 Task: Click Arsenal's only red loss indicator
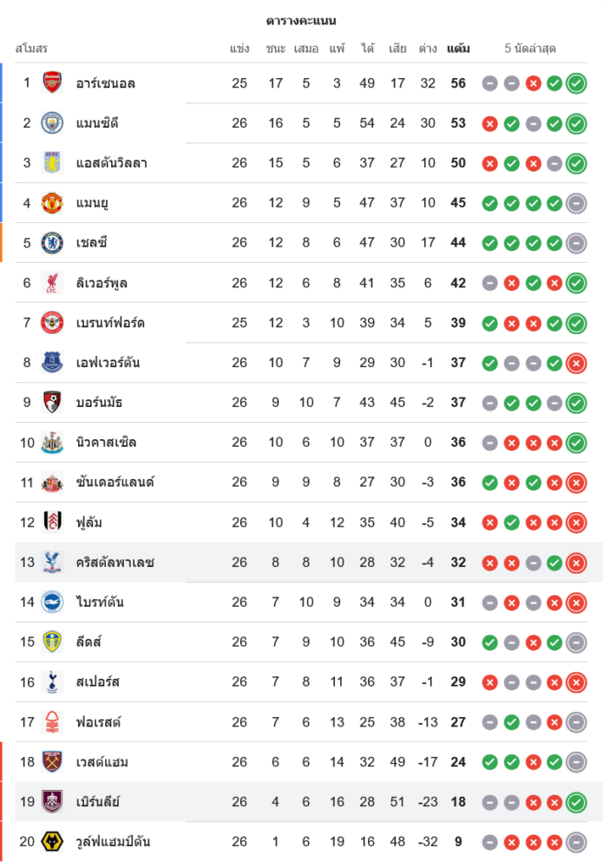click(534, 83)
